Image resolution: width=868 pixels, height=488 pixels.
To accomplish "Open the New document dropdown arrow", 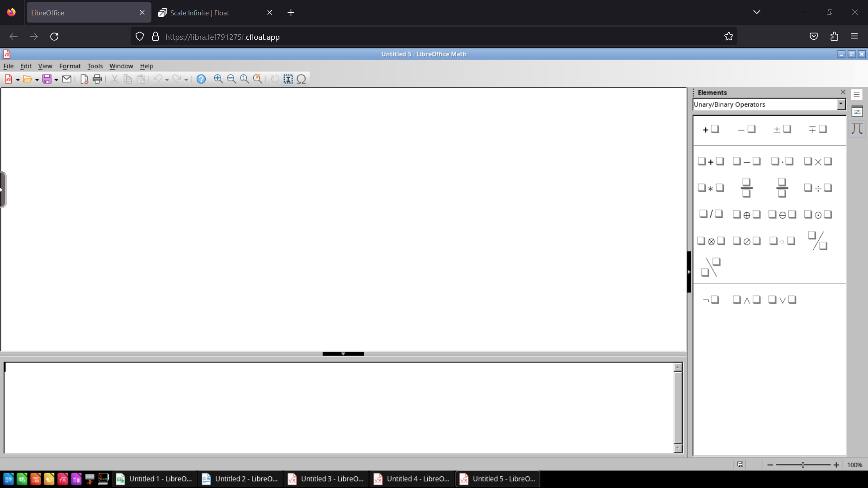I will point(18,80).
